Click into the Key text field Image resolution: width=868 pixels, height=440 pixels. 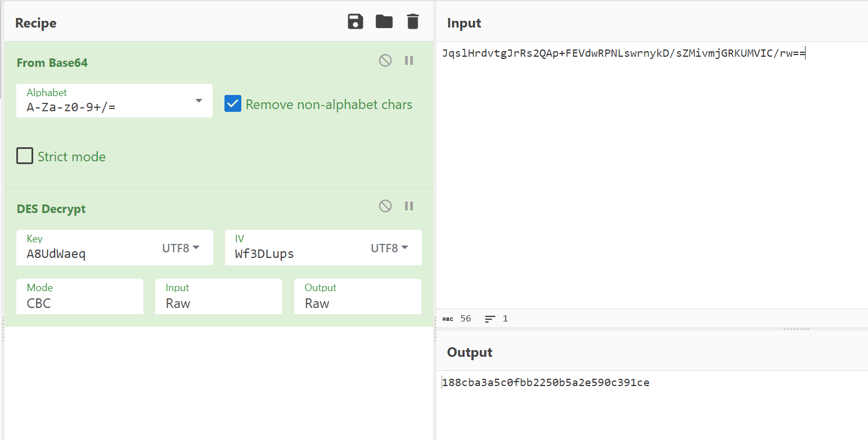pos(84,254)
